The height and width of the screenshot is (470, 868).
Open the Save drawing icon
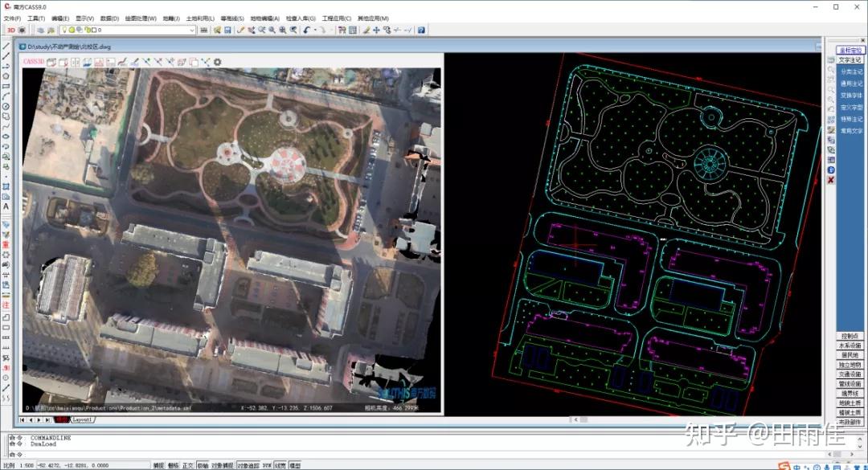pos(228,30)
